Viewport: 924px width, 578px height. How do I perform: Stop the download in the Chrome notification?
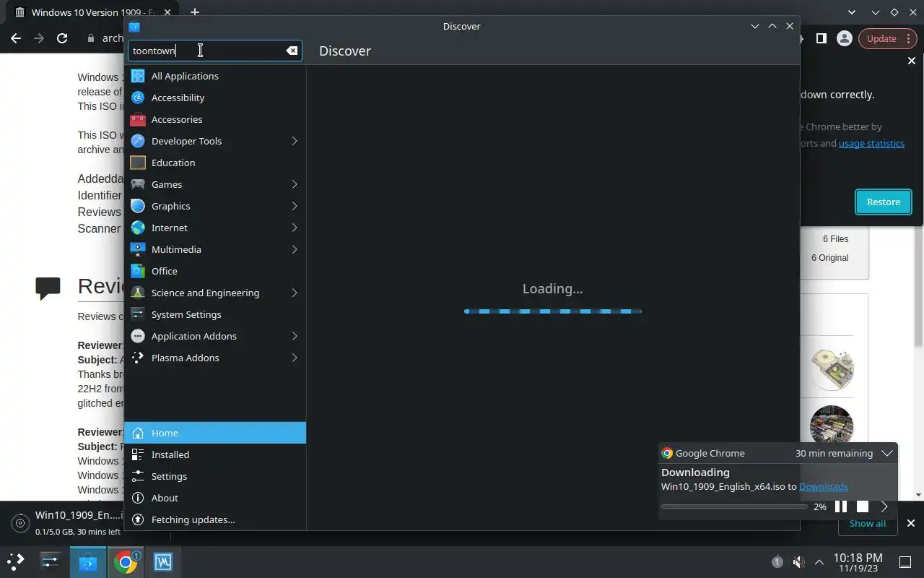point(863,506)
